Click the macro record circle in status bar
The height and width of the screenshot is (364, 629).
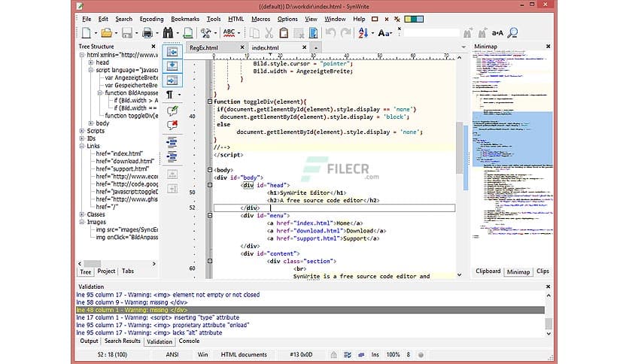421,355
